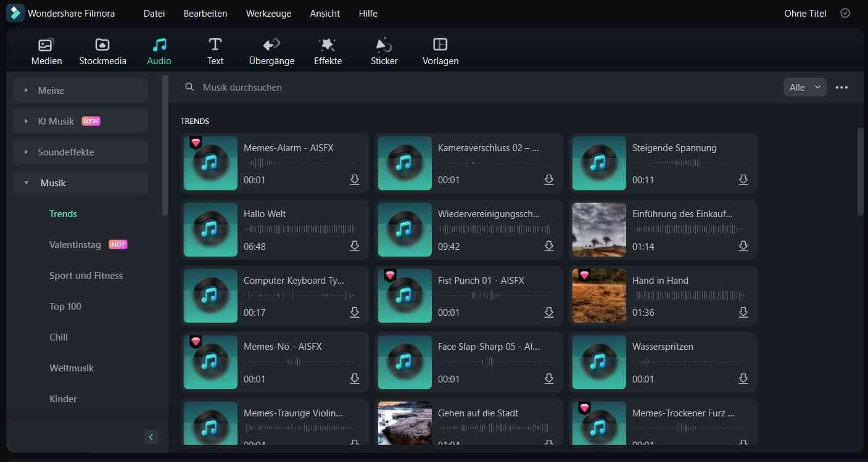The image size is (868, 462).
Task: Open the Text tab
Action: pyautogui.click(x=215, y=51)
